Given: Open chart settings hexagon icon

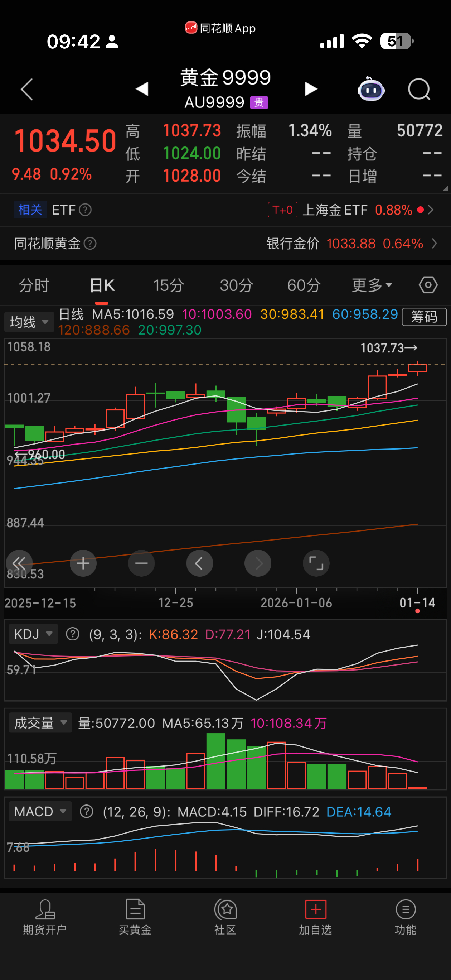Looking at the screenshot, I should pyautogui.click(x=428, y=285).
